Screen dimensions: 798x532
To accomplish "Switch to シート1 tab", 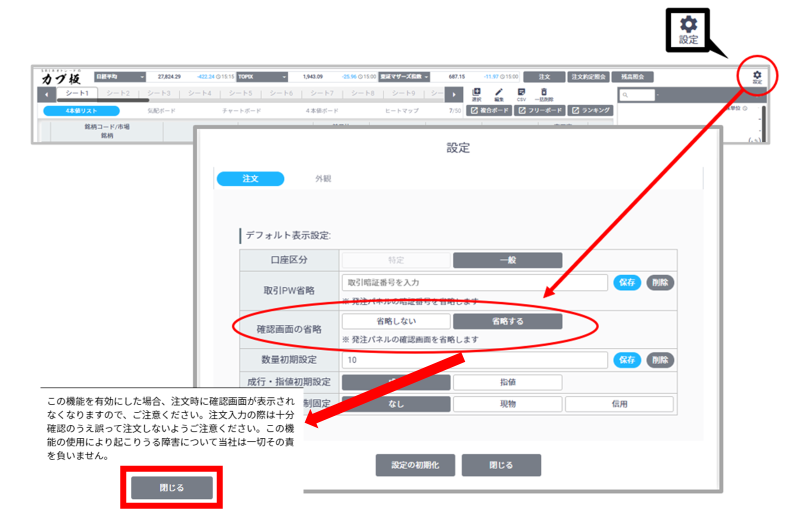I will click(x=77, y=93).
